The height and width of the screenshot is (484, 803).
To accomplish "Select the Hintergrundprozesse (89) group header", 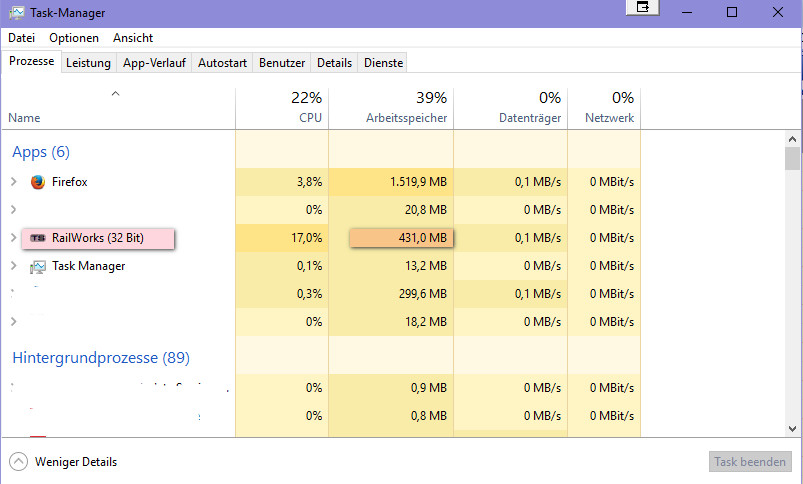I will click(100, 357).
